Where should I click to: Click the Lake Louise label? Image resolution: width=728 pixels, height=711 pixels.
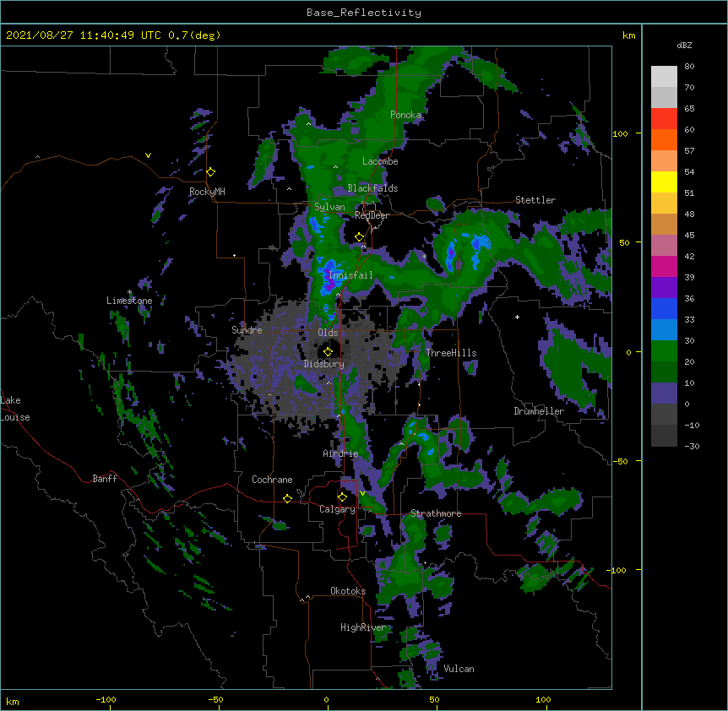15,409
